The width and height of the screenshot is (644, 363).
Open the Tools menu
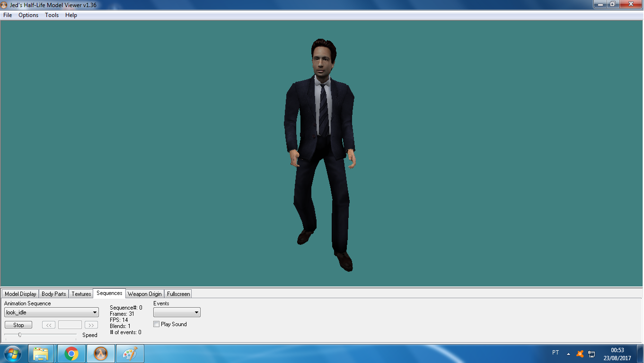click(x=52, y=15)
